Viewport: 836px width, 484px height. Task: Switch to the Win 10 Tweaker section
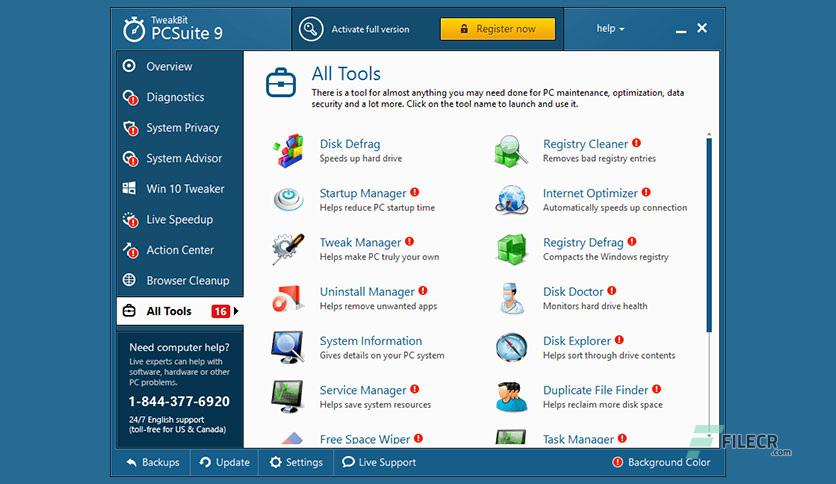pos(185,189)
